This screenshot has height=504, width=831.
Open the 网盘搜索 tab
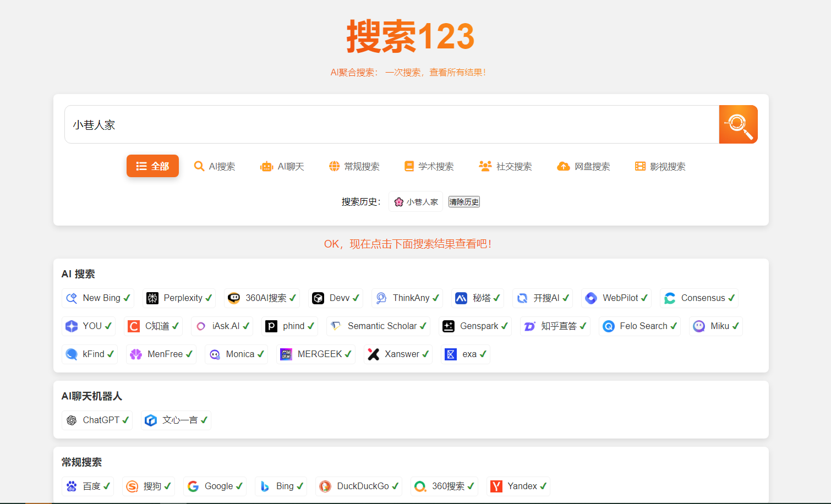click(584, 166)
